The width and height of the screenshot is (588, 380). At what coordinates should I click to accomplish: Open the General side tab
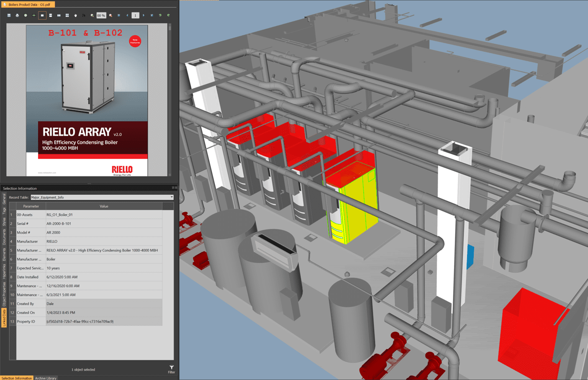(x=4, y=199)
